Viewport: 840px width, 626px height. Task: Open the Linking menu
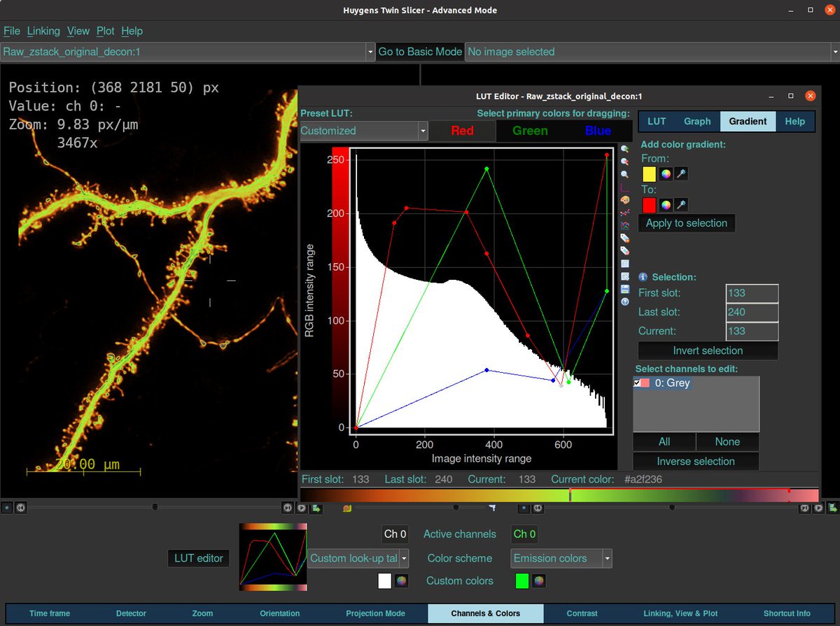point(43,31)
